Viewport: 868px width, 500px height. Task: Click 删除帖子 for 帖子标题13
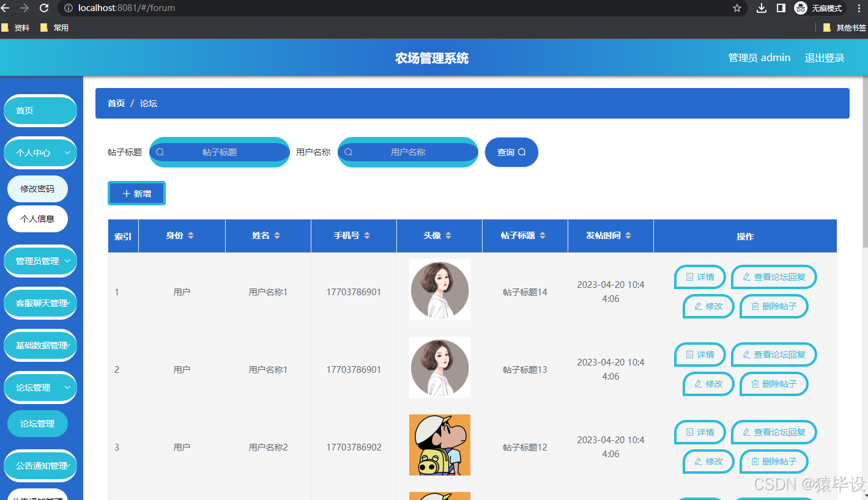point(774,384)
